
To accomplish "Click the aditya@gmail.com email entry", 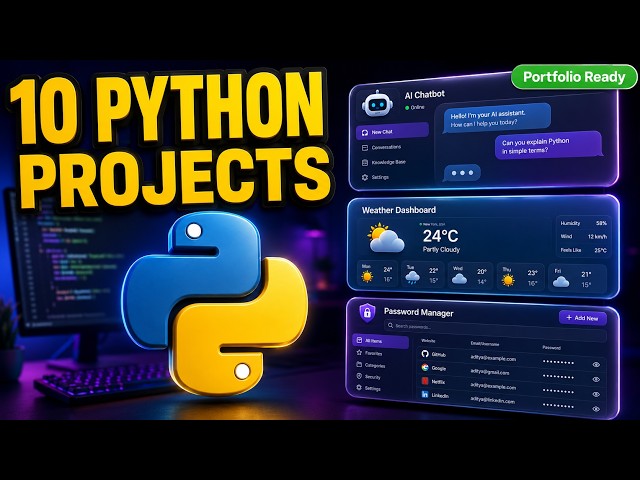I will pyautogui.click(x=490, y=372).
